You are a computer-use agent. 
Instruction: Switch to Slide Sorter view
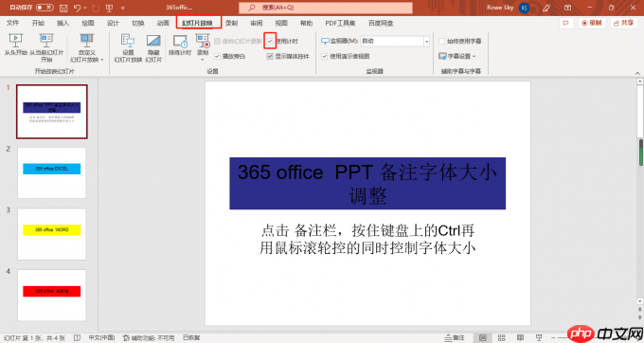(x=502, y=337)
